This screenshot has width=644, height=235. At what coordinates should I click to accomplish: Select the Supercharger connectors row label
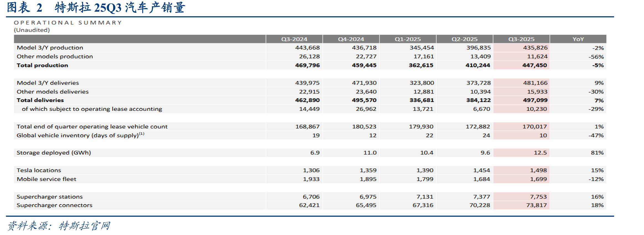click(x=55, y=205)
